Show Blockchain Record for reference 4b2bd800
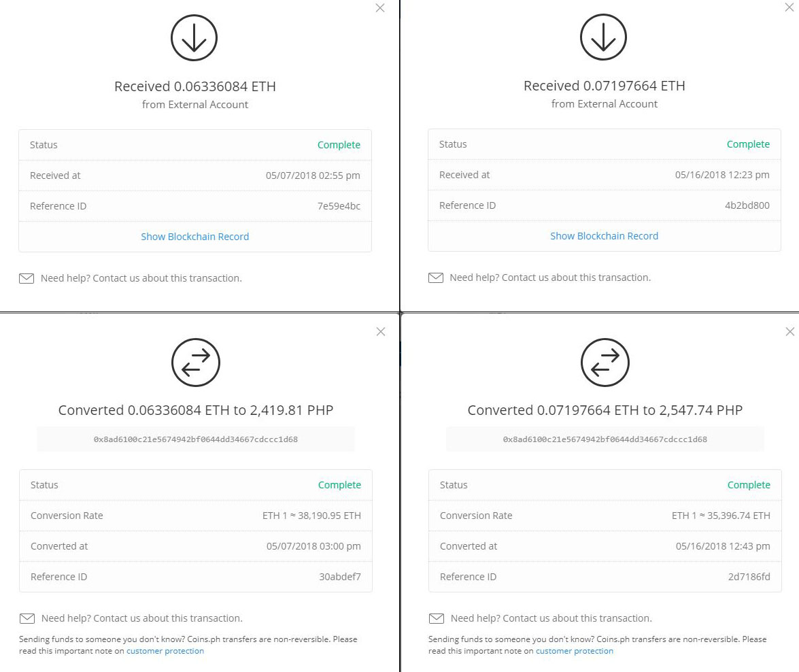 (x=605, y=236)
